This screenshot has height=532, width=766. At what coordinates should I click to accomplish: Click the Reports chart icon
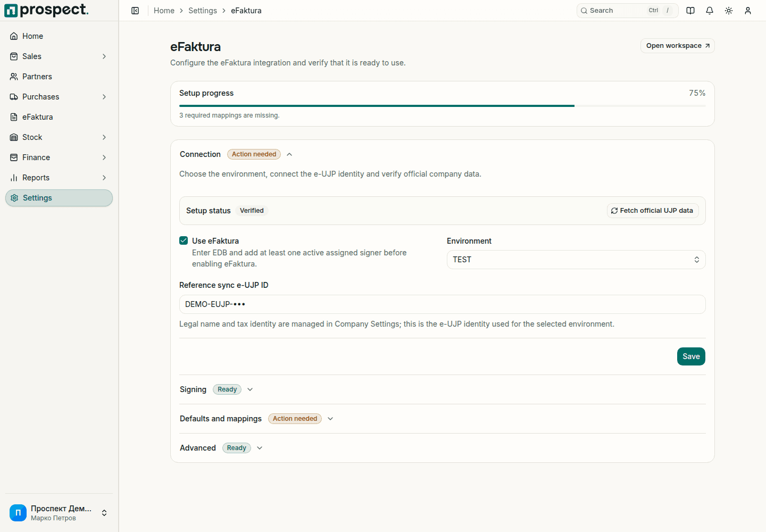pos(14,178)
